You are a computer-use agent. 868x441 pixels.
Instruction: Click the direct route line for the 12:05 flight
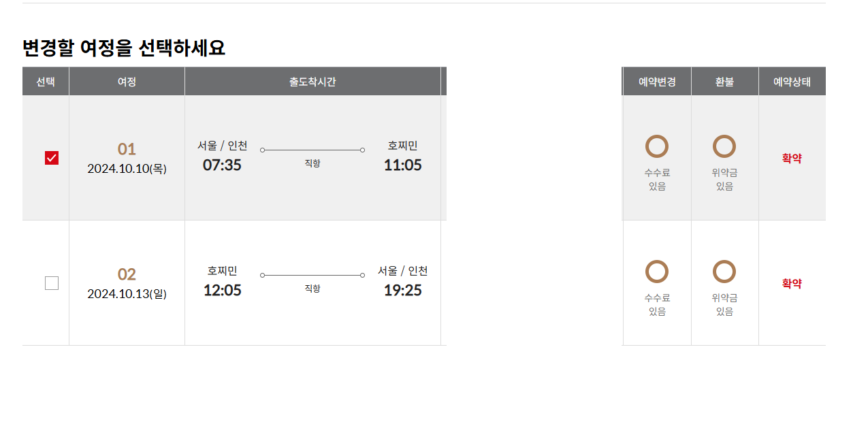(x=312, y=275)
